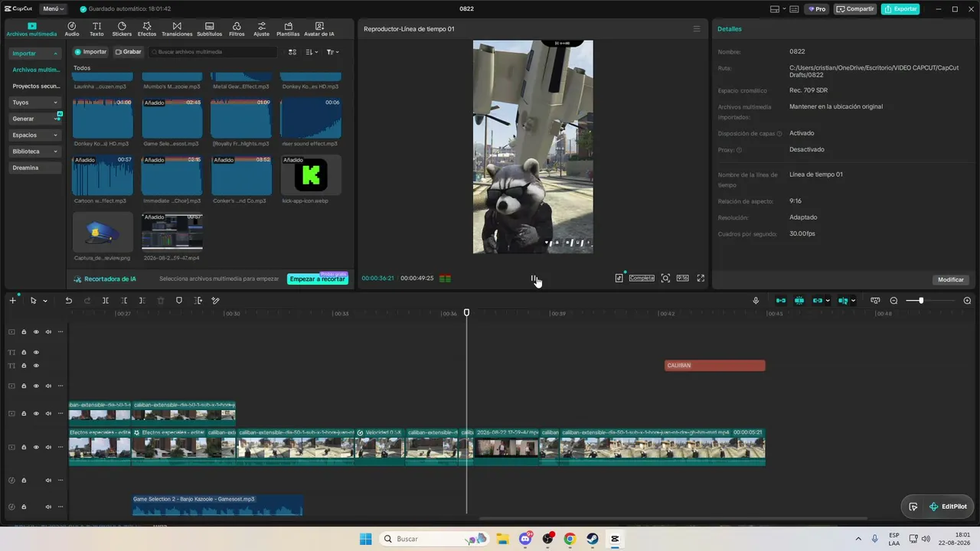Lock the Game Selection 2 audio track
Image resolution: width=980 pixels, height=551 pixels.
(24, 507)
